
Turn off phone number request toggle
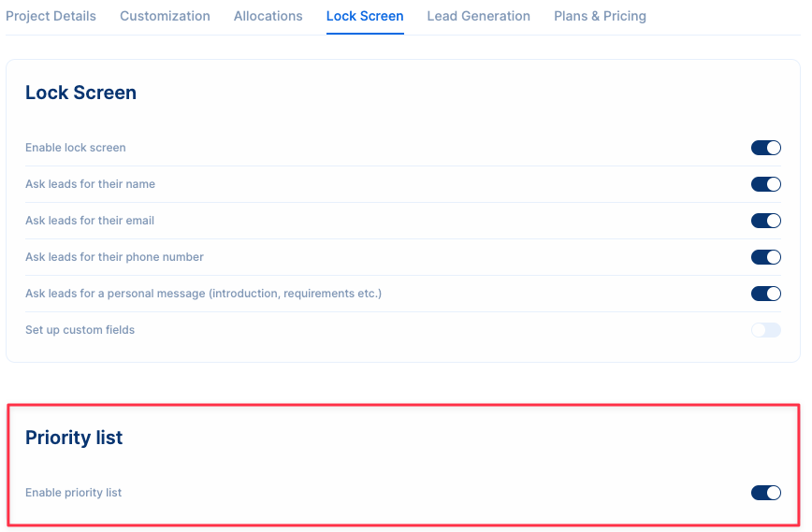(766, 257)
